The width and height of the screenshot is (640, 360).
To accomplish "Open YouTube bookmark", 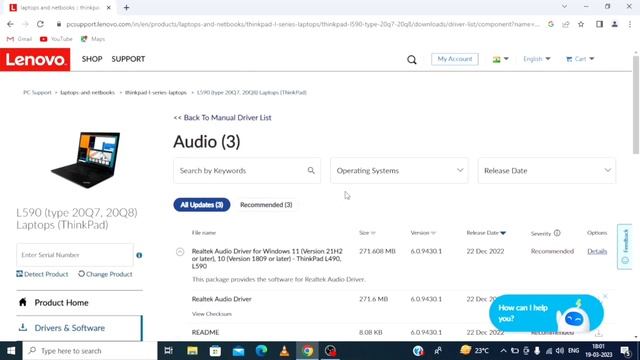I will pyautogui.click(x=56, y=39).
